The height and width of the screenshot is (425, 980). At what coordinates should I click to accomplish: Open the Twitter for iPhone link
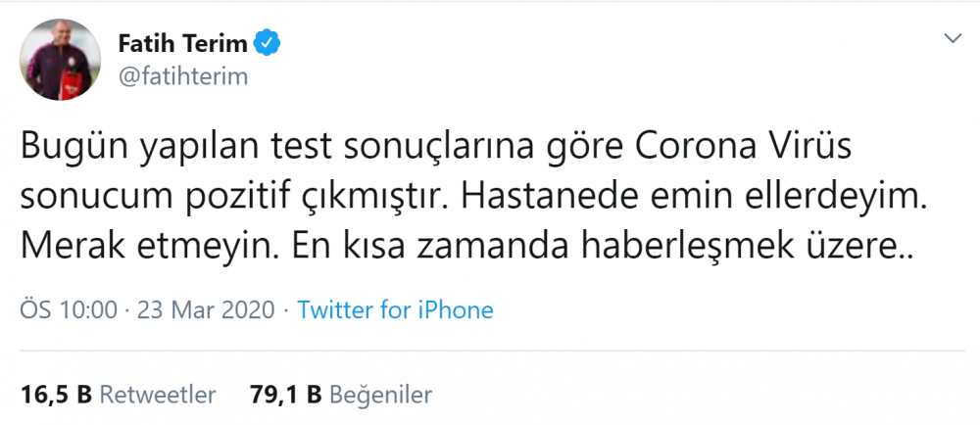[x=395, y=311]
